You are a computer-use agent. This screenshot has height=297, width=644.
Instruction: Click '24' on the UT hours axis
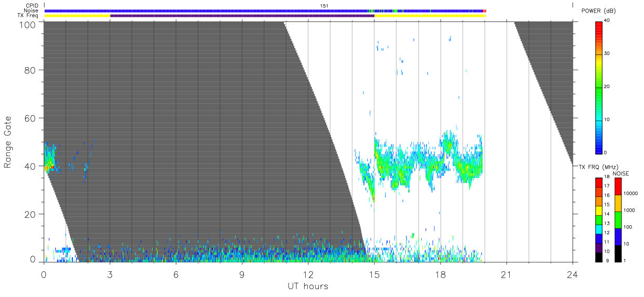click(x=572, y=274)
